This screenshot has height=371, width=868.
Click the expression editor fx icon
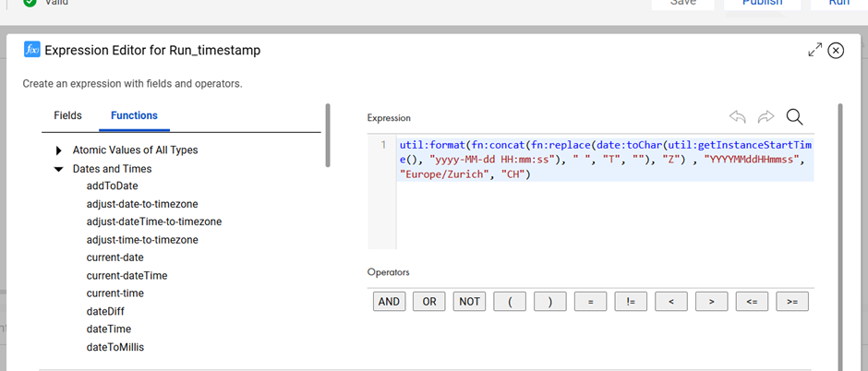coord(32,50)
